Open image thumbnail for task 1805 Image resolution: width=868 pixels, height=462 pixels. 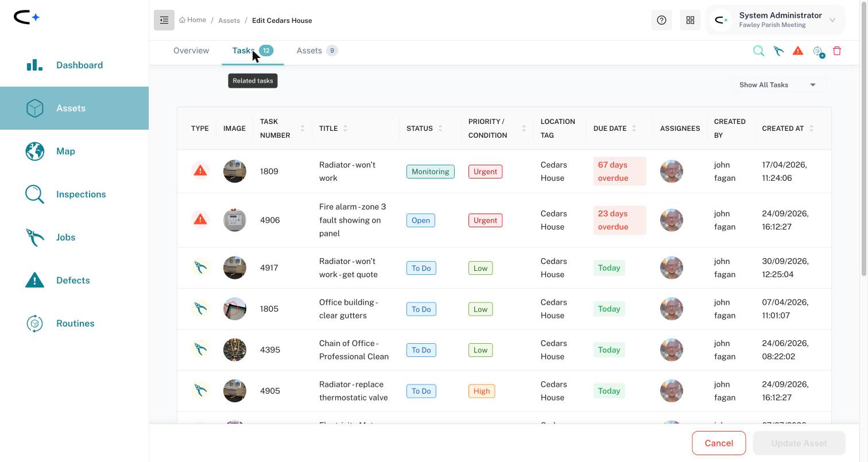click(235, 309)
